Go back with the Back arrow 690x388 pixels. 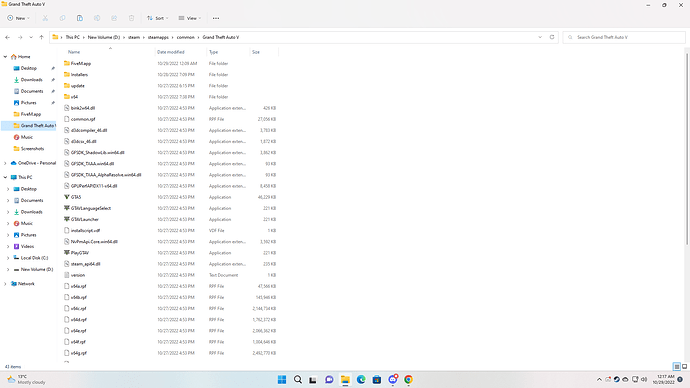click(7, 37)
